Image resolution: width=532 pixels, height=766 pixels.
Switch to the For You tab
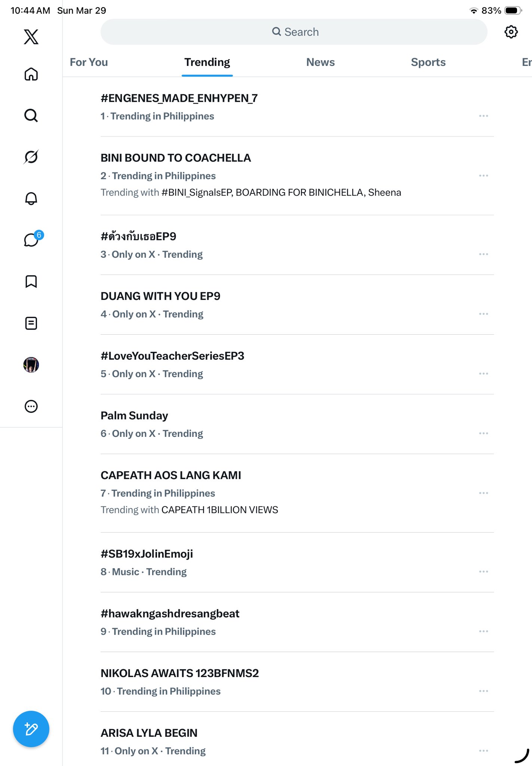pyautogui.click(x=89, y=62)
